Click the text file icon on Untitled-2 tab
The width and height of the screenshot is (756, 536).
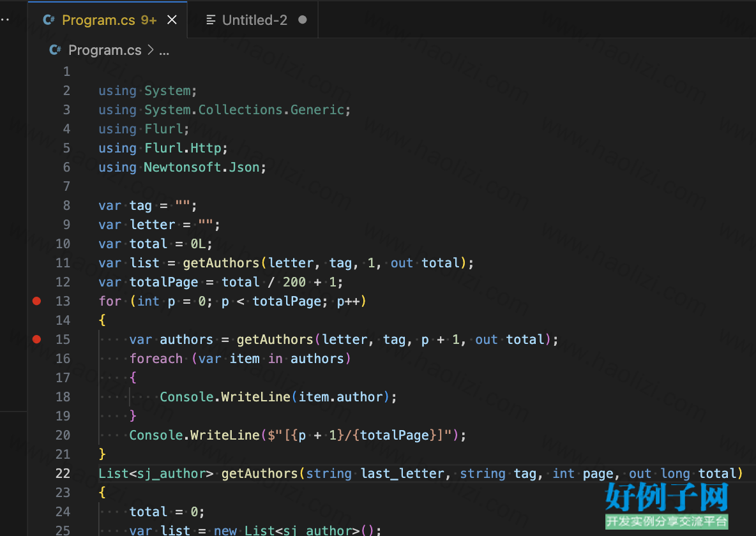(x=211, y=20)
